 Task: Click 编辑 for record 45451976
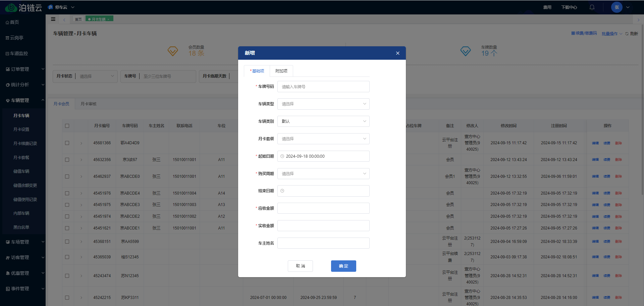coord(595,193)
